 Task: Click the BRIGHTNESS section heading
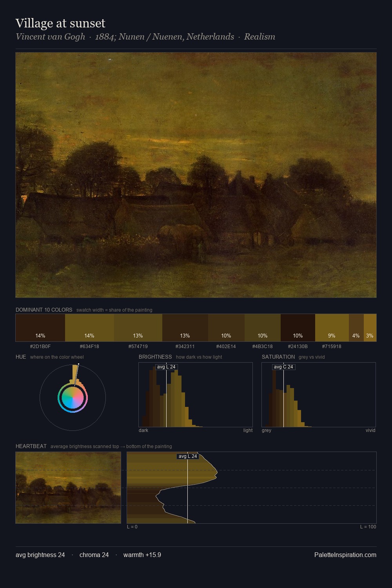tap(155, 357)
